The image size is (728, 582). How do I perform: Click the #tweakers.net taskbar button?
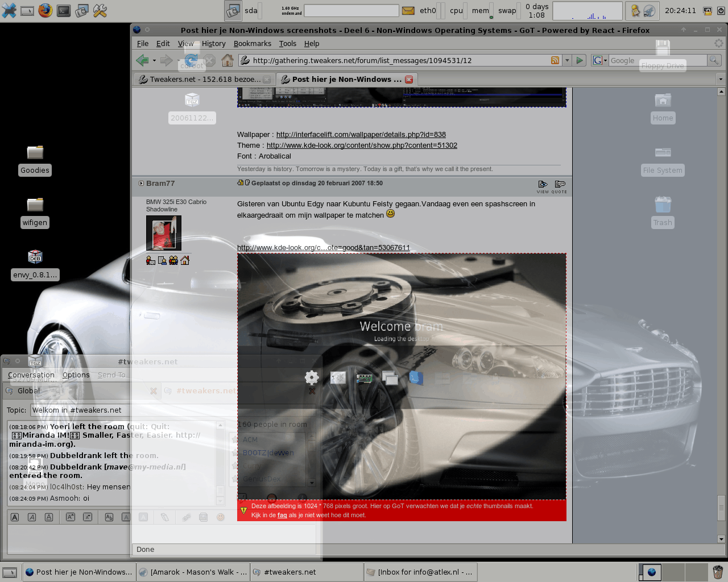click(x=307, y=572)
